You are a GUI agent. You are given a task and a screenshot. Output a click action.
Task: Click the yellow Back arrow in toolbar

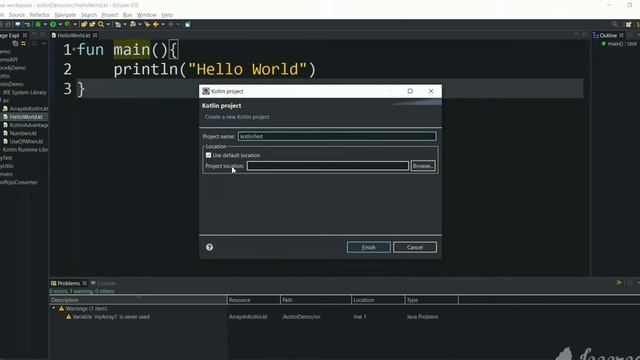pyautogui.click(x=156, y=24)
